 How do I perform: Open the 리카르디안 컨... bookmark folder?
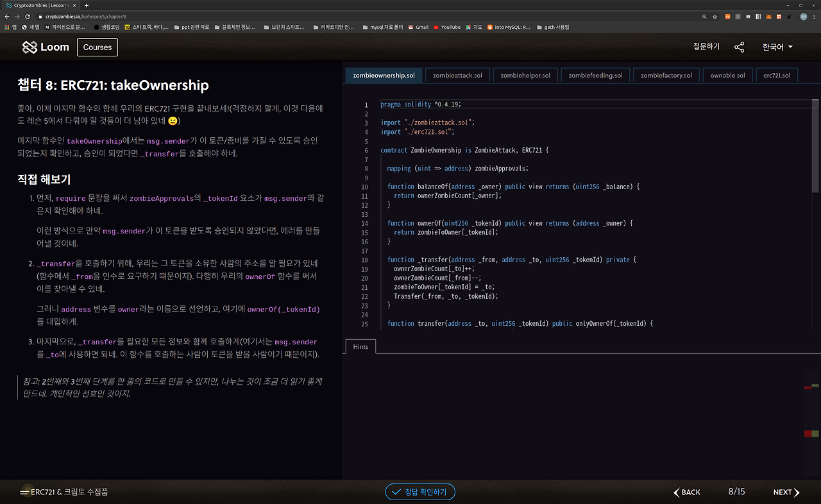click(x=333, y=27)
